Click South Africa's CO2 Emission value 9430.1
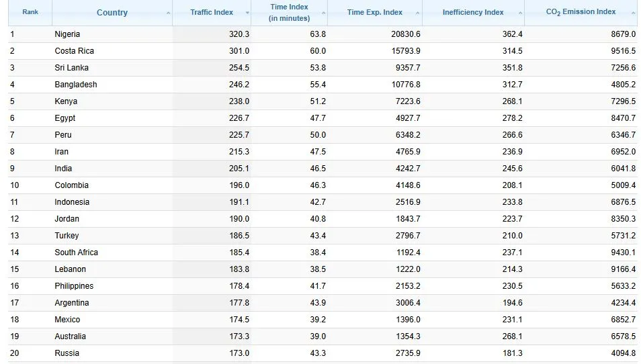This screenshot has height=364, width=641. [x=624, y=252]
